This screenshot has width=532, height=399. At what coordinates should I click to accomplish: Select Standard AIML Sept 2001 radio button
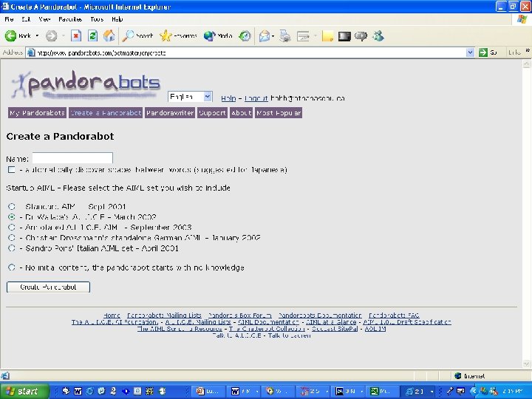point(12,206)
